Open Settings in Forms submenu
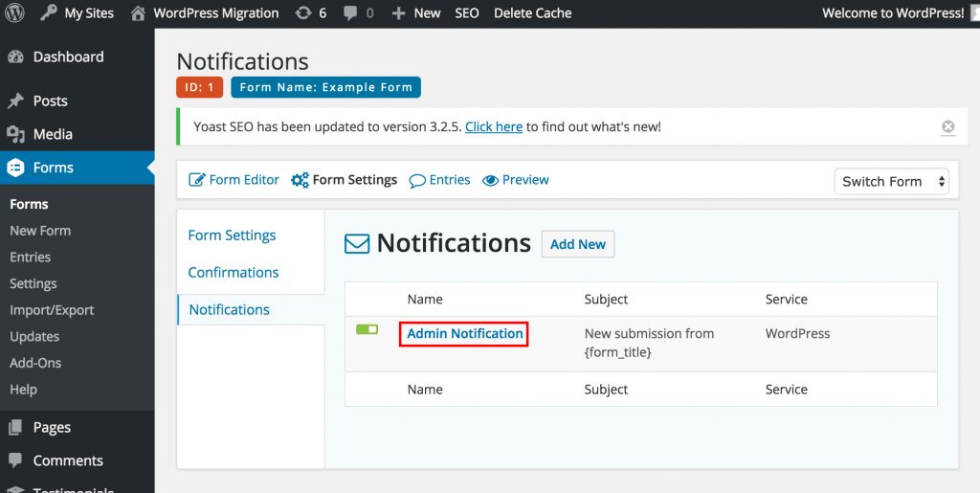The height and width of the screenshot is (493, 980). [x=33, y=283]
